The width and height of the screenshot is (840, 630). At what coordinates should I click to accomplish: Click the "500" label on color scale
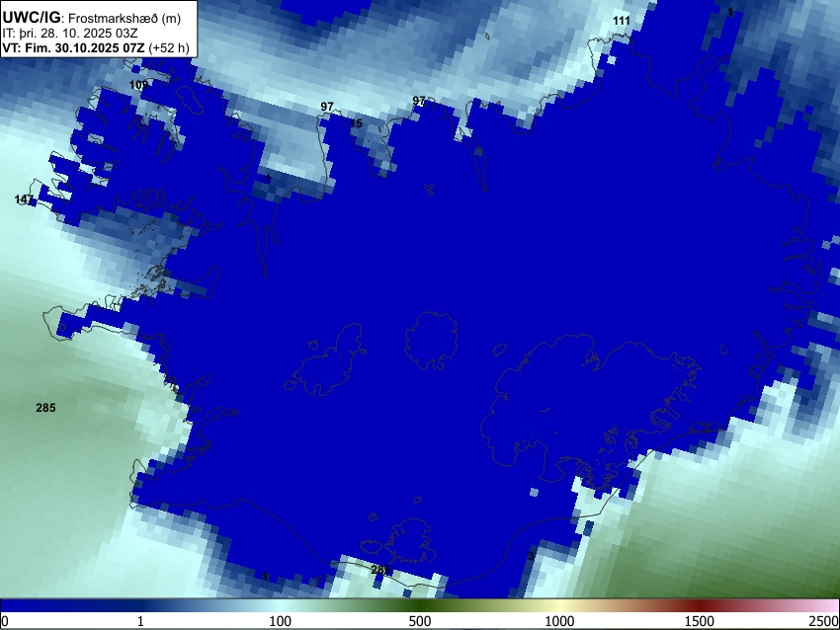click(420, 621)
